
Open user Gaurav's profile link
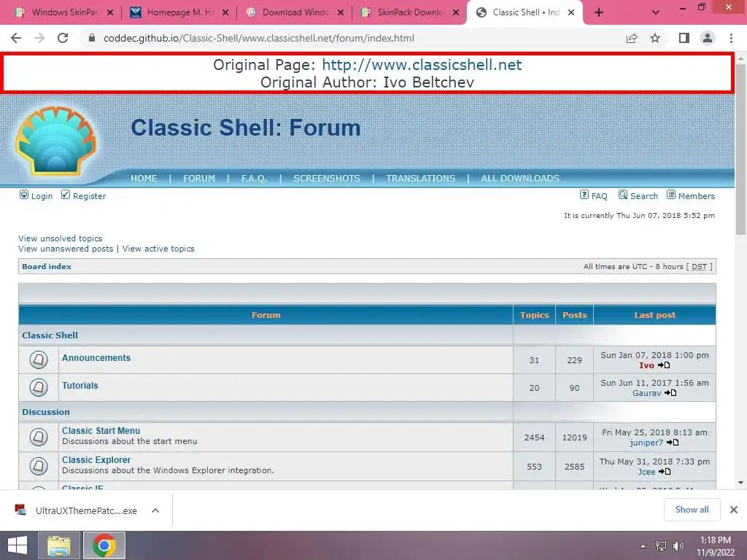[646, 393]
